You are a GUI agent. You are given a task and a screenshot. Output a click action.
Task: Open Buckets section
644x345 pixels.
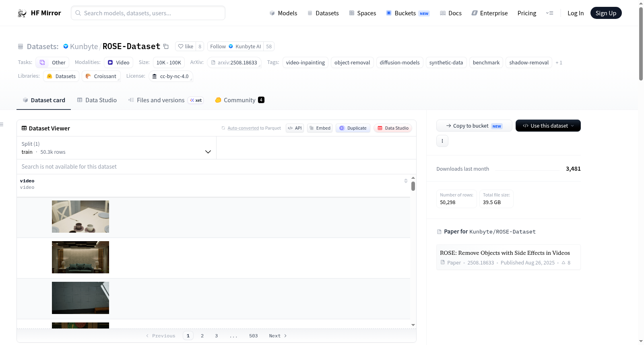408,13
